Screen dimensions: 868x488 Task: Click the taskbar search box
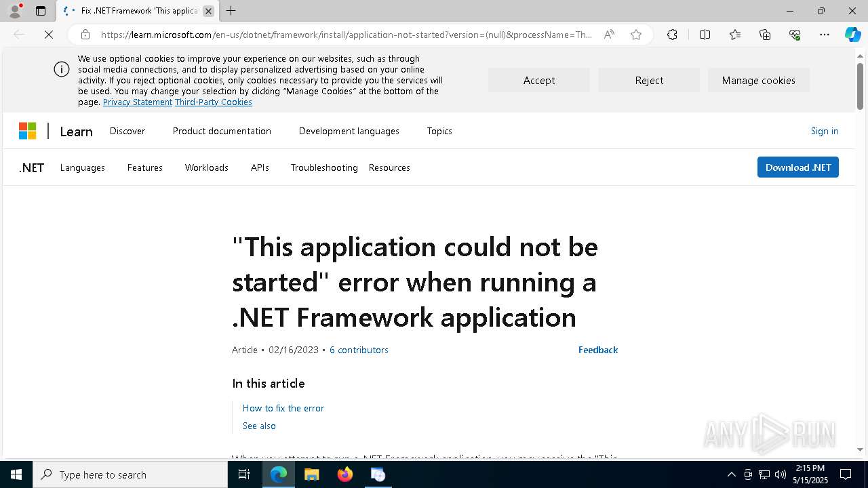tap(130, 474)
